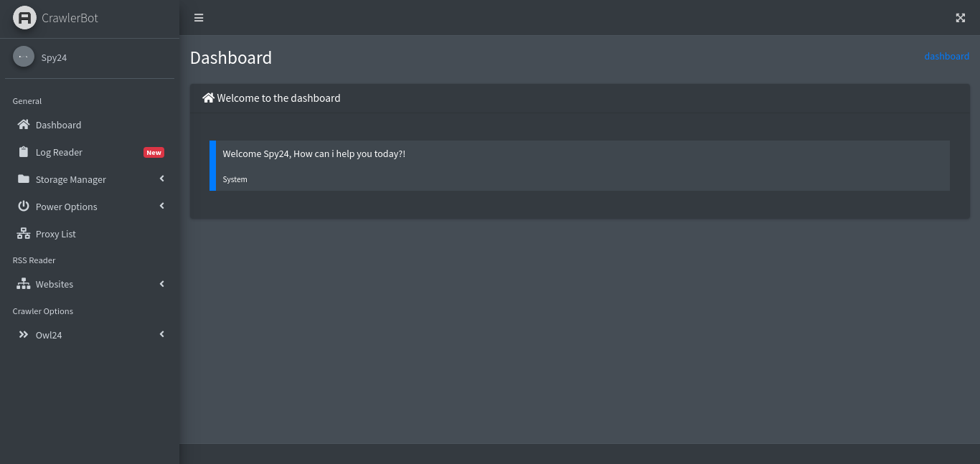Screen dimensions: 980x464
Task: Click the dashboard breadcrumb link
Action: (946, 56)
